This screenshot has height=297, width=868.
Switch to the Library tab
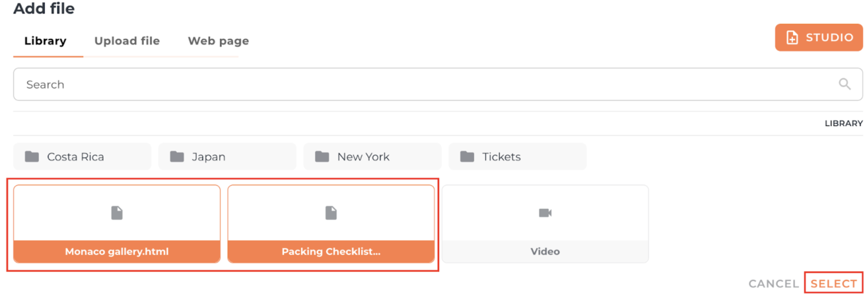pos(45,41)
